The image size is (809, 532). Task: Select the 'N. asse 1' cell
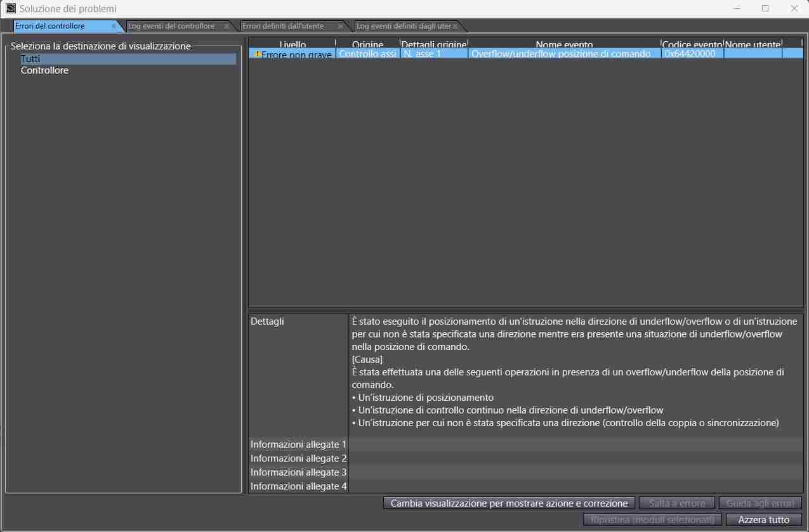(x=434, y=54)
